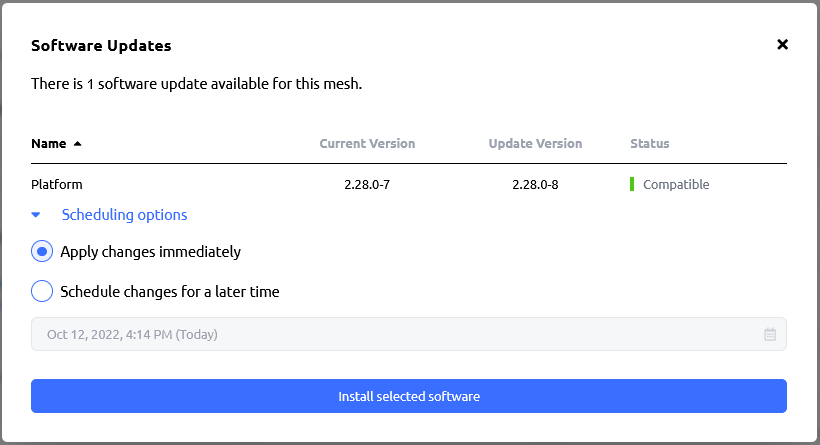Viewport: 820px width, 445px height.
Task: Sort by Update Version column header
Action: [x=535, y=143]
